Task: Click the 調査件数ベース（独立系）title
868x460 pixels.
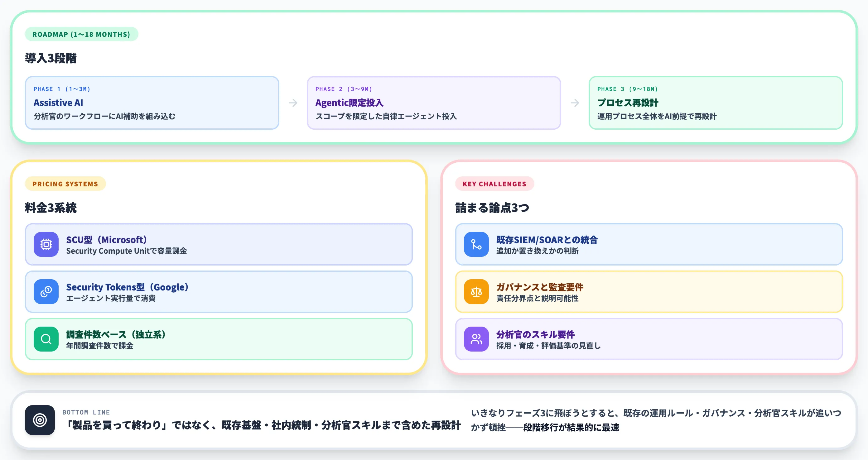Action: click(116, 334)
